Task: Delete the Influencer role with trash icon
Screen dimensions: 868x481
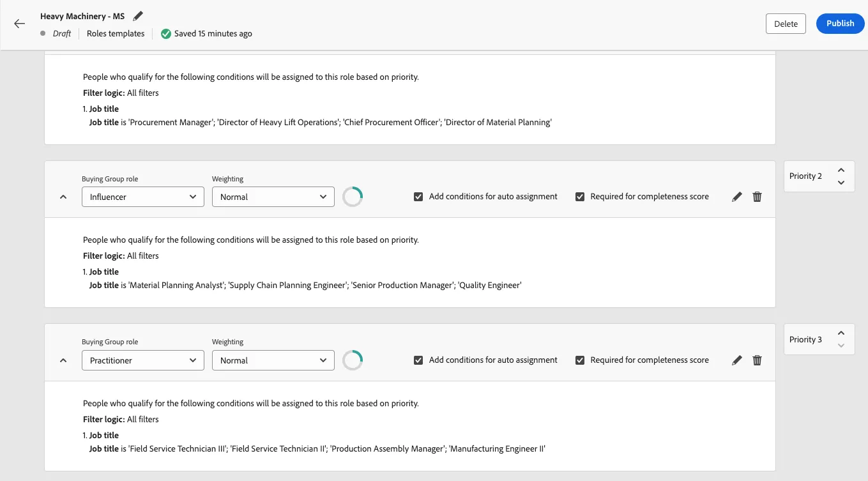Action: click(x=758, y=197)
